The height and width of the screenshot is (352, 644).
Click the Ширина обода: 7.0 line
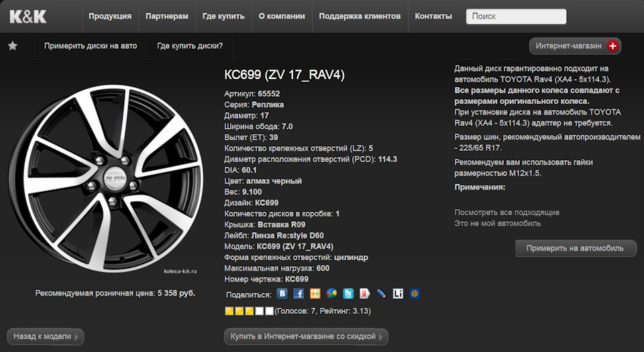pyautogui.click(x=258, y=126)
